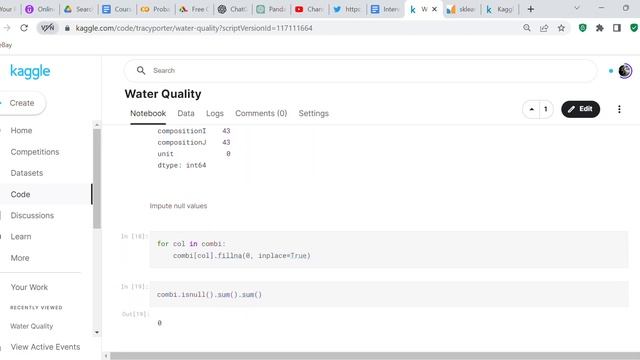Viewport: 640px width, 360px height.
Task: Switch to the Logs tab
Action: (215, 113)
